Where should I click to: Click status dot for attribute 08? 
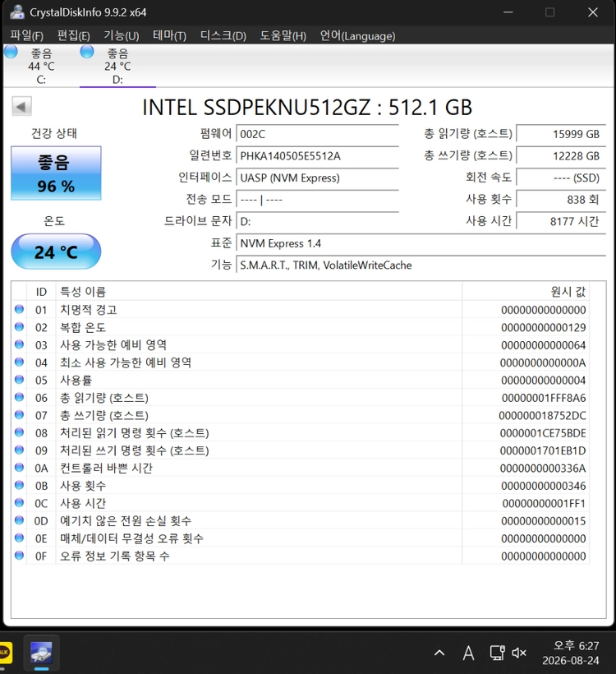19,432
